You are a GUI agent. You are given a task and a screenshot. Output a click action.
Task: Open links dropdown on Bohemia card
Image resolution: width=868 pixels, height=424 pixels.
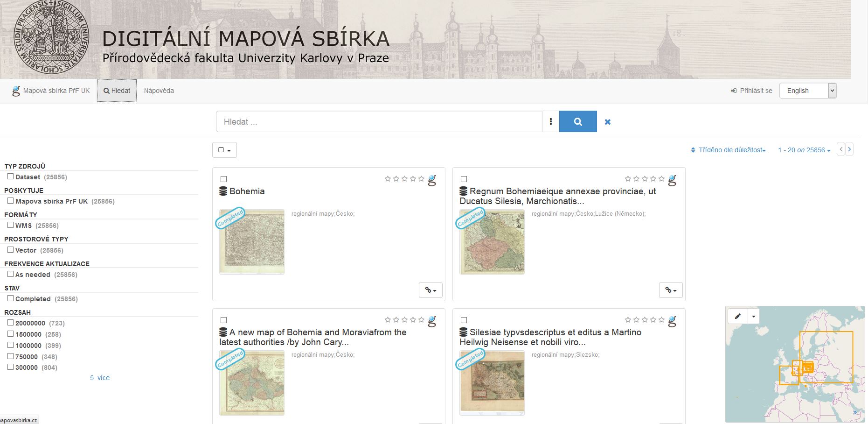pyautogui.click(x=431, y=290)
